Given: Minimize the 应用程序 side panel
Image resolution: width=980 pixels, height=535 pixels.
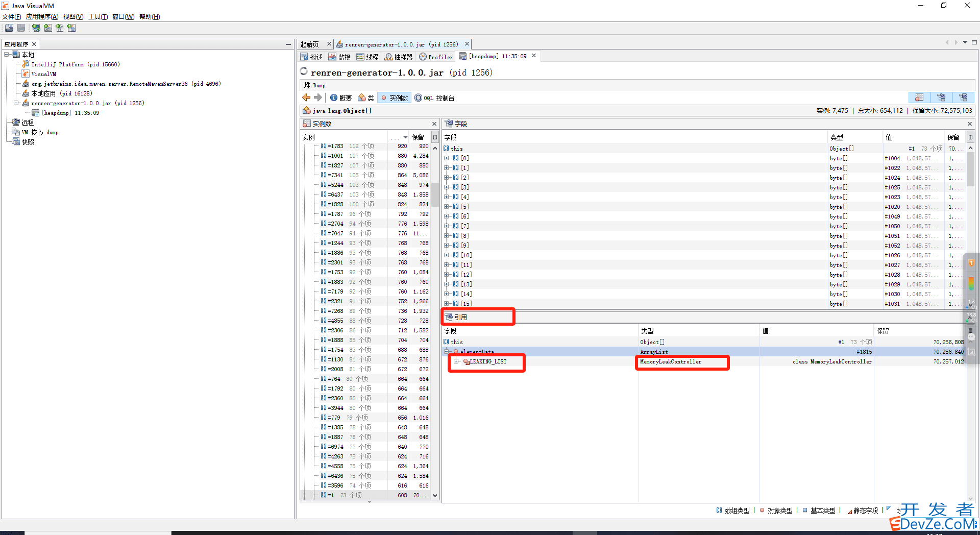Looking at the screenshot, I should pos(288,44).
